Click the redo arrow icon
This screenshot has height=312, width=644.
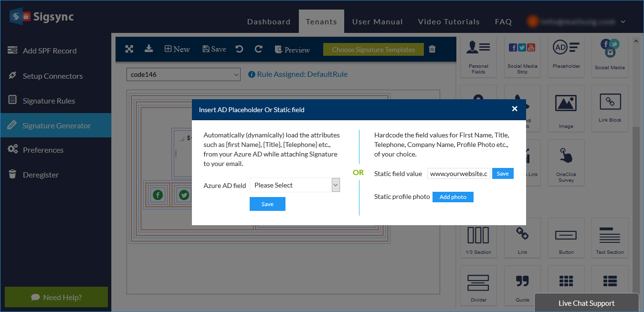258,49
